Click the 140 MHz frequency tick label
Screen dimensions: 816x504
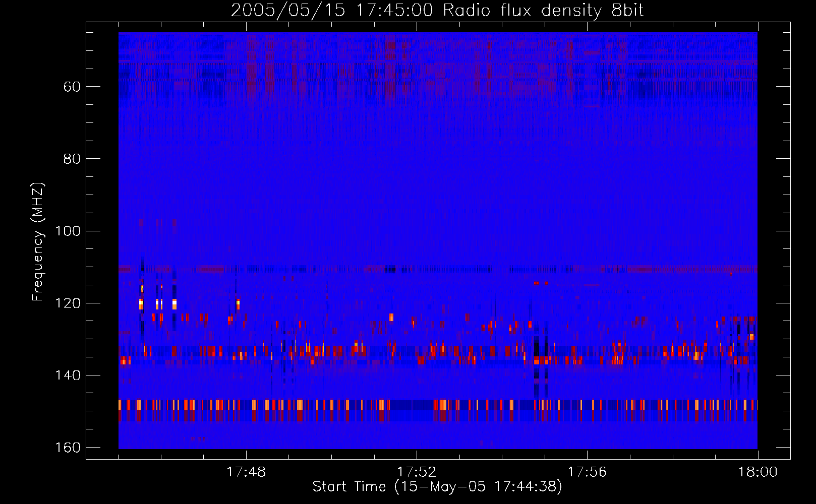click(68, 375)
